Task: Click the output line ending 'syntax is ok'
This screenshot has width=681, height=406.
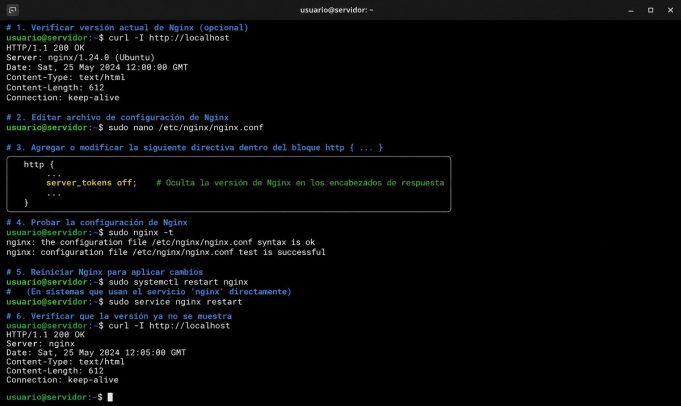Action: click(x=161, y=242)
